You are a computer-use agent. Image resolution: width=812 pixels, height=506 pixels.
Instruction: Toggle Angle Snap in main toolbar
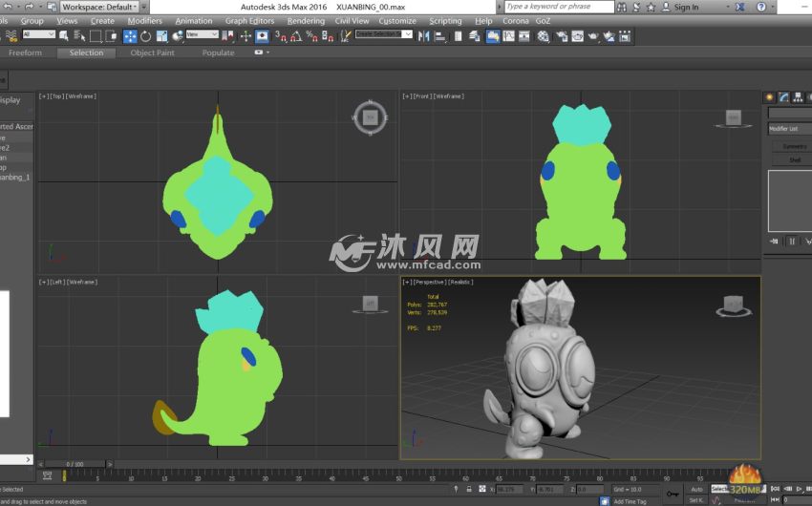[x=296, y=36]
